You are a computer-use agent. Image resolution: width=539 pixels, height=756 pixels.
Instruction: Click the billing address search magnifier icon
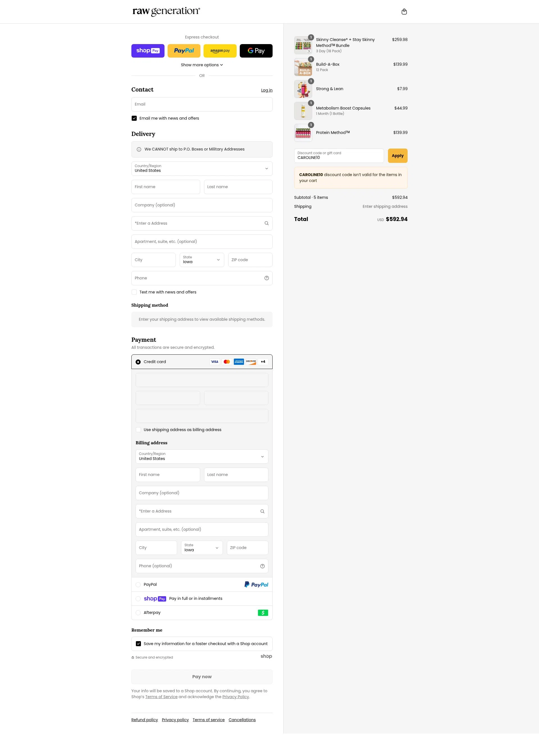(262, 511)
